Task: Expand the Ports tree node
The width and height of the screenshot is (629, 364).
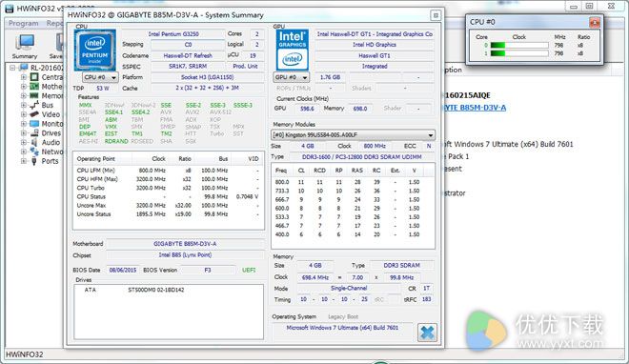Action: pos(24,161)
